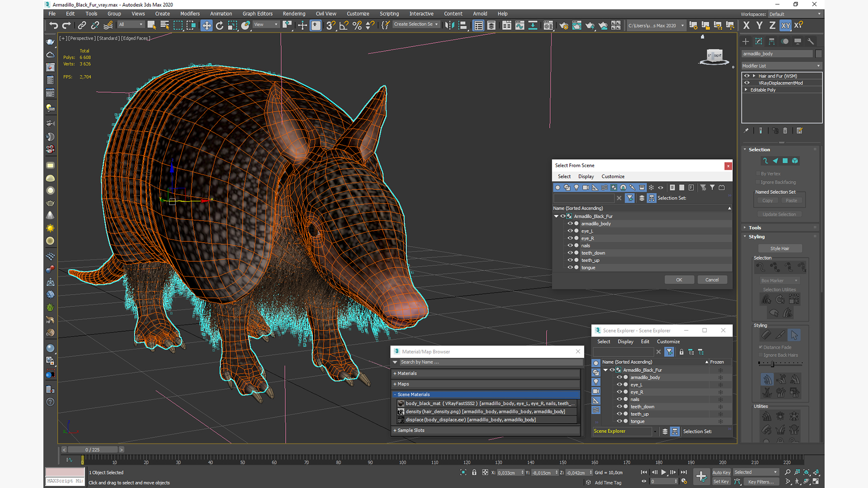Hide armadillo_body in Select From Scene
This screenshot has width=868, height=488.
pos(570,224)
